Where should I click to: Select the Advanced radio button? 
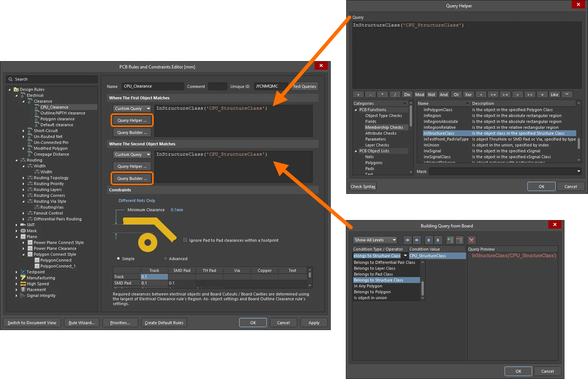[165, 258]
